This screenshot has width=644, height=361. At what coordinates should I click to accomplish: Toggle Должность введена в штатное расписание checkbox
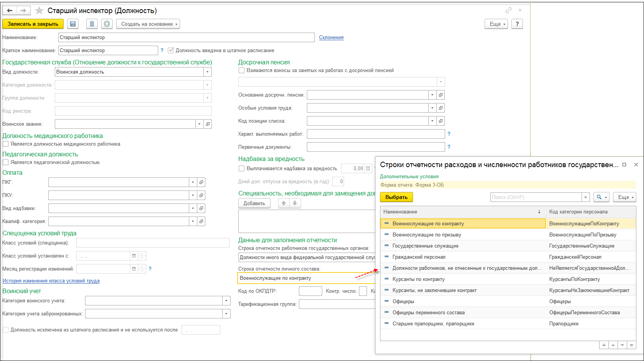171,50
